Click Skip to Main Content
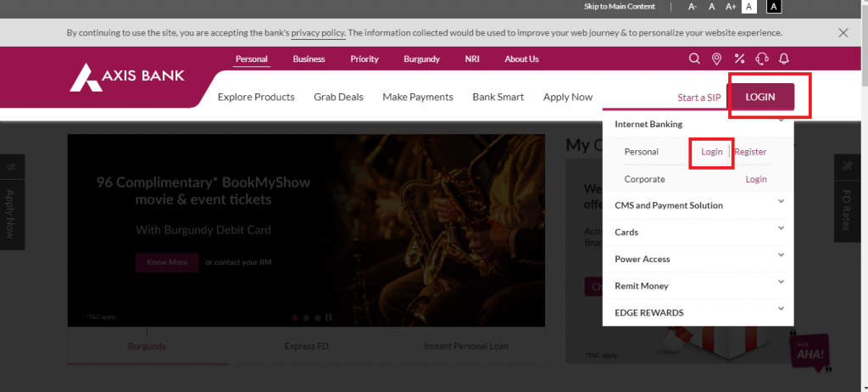Viewport: 868px width, 392px height. click(x=620, y=7)
